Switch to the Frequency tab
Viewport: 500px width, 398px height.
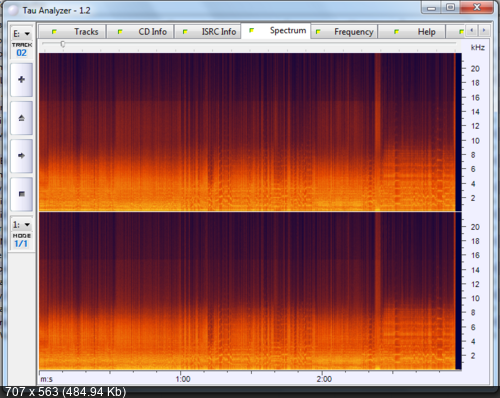(345, 32)
